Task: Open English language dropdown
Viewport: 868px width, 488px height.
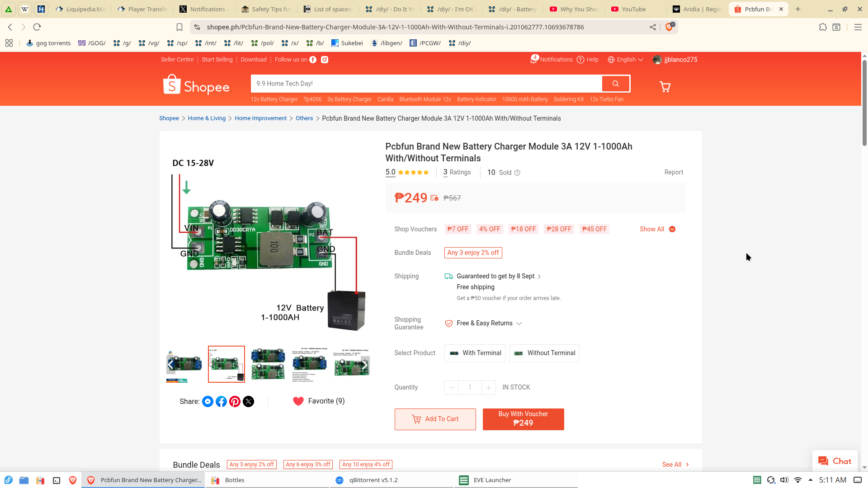Action: coord(626,60)
